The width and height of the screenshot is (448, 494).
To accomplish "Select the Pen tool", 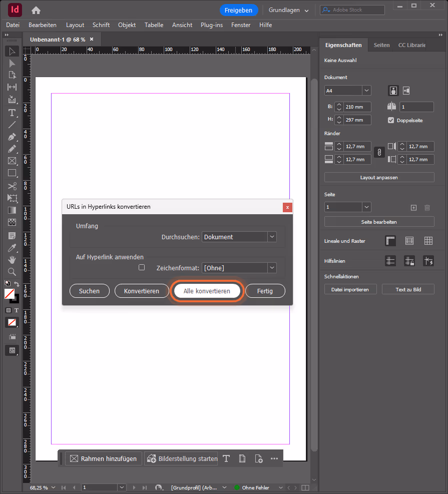I will click(12, 137).
